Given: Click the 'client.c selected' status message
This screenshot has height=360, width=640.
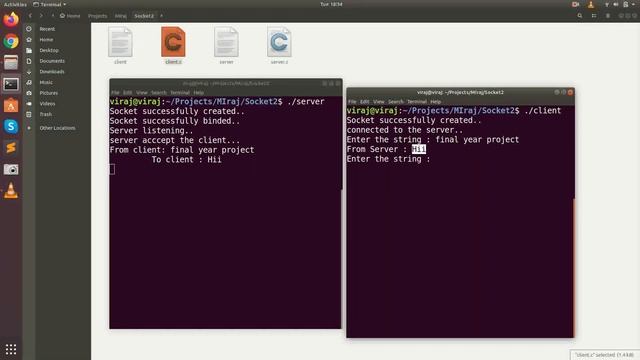Looking at the screenshot, I should pos(605,355).
